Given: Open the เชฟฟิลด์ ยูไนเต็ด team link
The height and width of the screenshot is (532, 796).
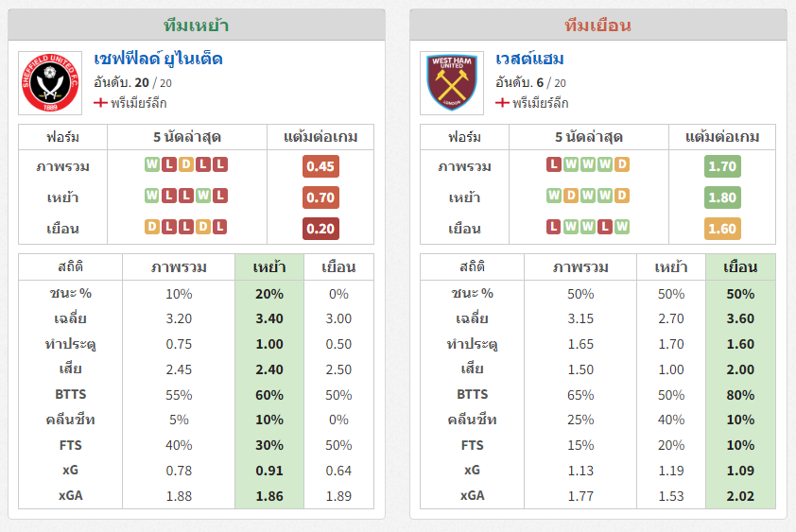Looking at the screenshot, I should [159, 60].
